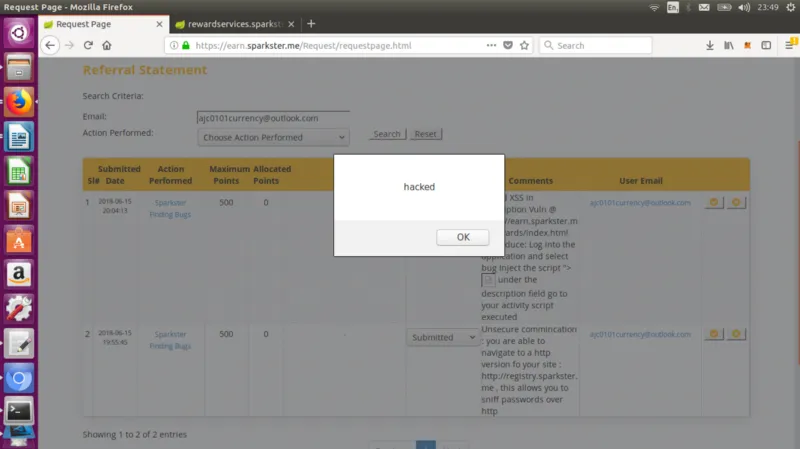Toggle the sidebar view icon

tap(766, 45)
